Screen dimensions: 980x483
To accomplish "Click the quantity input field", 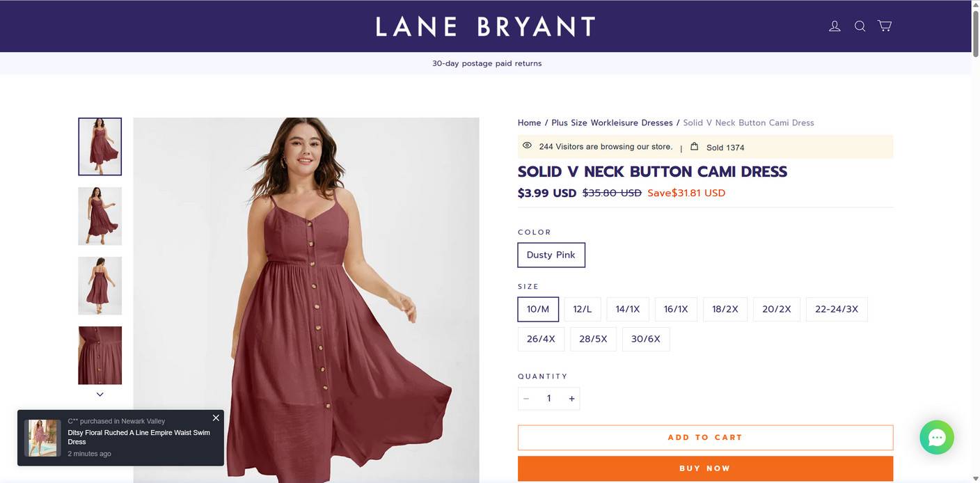I will 548,399.
